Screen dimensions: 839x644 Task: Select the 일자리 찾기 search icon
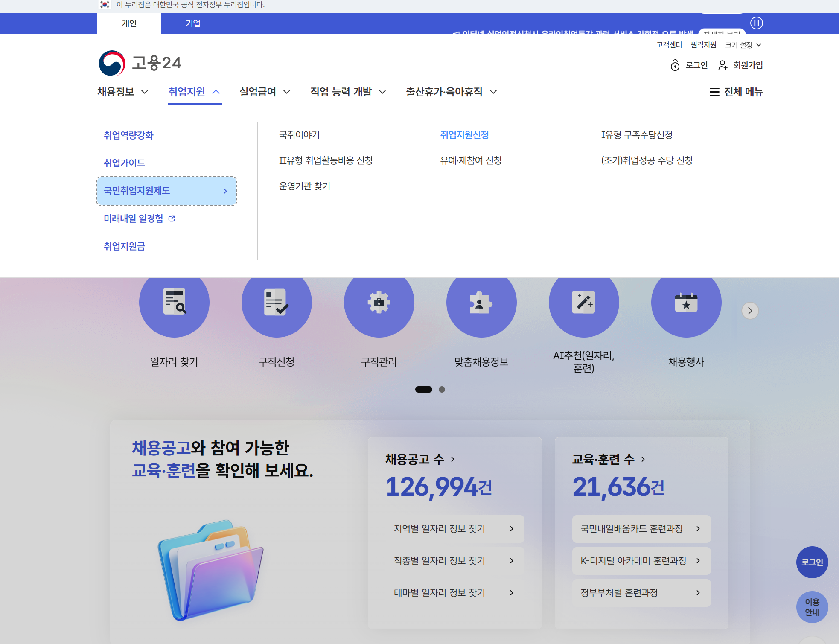174,302
